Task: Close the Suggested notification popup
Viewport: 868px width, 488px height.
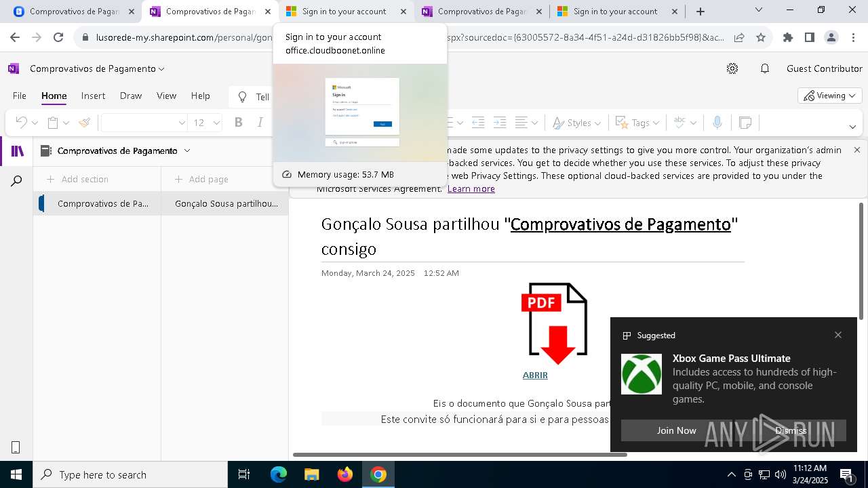Action: tap(838, 335)
